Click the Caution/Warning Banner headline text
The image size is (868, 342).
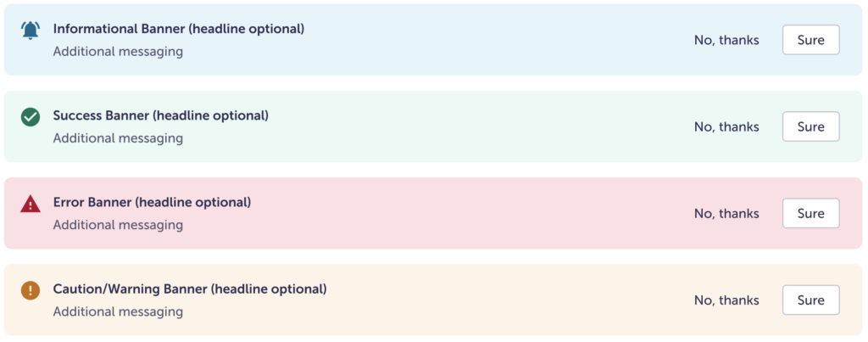pos(190,289)
